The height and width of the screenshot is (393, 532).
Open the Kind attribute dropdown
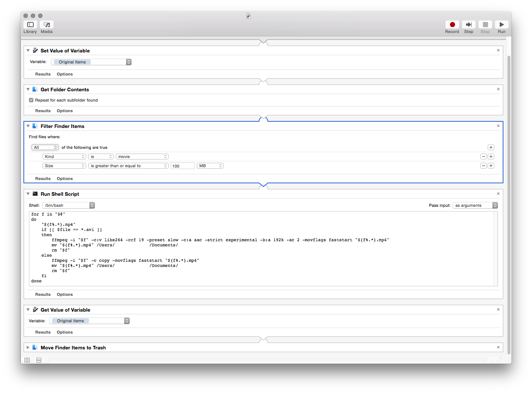coord(64,157)
